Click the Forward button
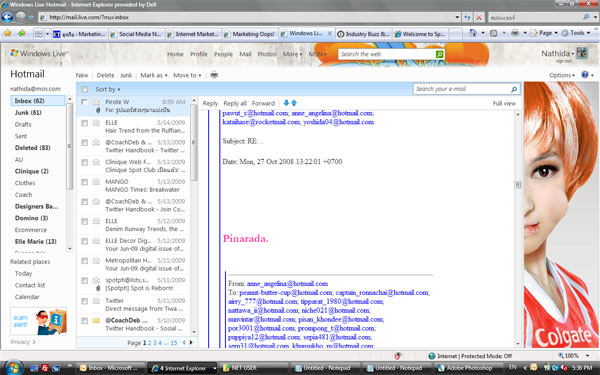 pyautogui.click(x=263, y=103)
